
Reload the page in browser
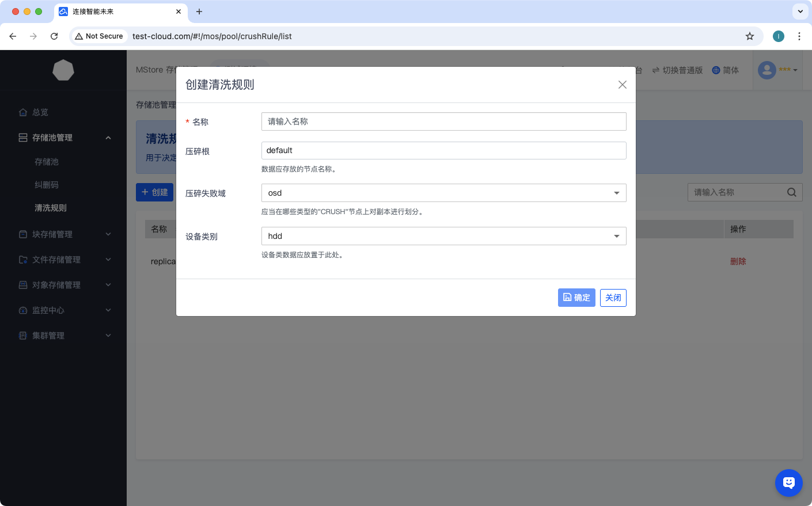click(x=54, y=36)
